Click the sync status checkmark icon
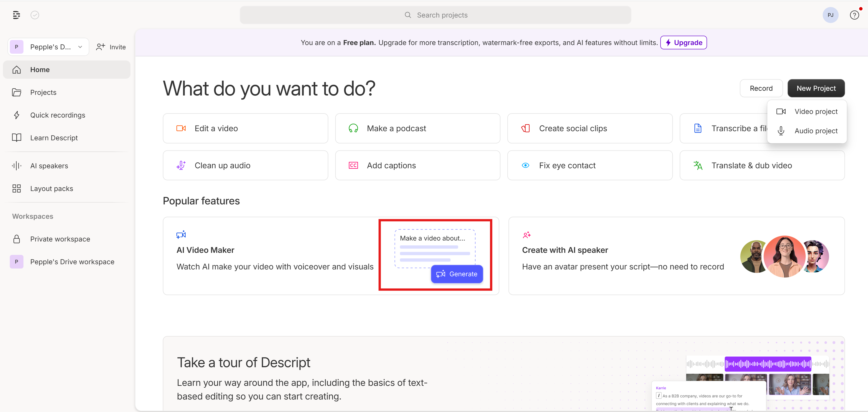 coord(35,15)
